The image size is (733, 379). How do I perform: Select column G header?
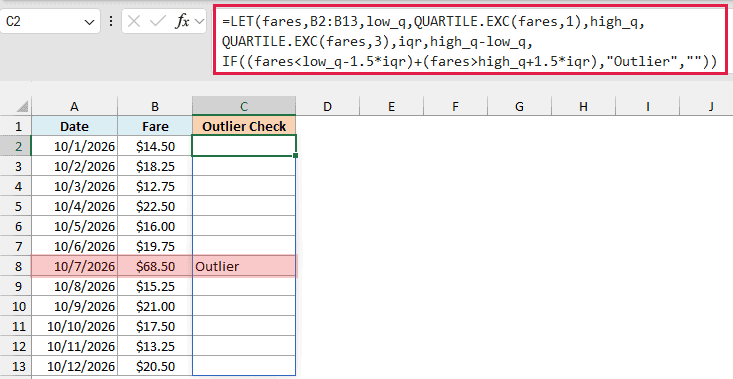point(519,107)
